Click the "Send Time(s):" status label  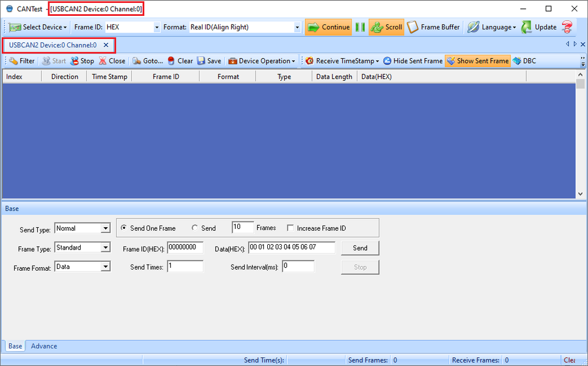(264, 360)
